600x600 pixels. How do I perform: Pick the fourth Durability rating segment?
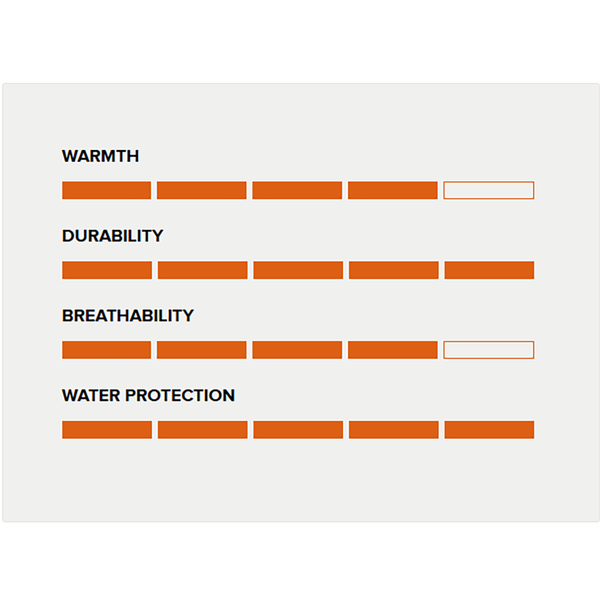[x=393, y=270]
